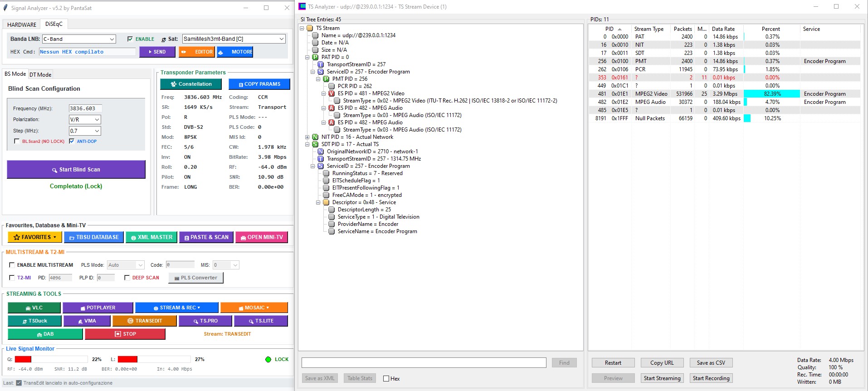Click PASTE & SCAN button
The width and height of the screenshot is (868, 391).
click(x=206, y=237)
